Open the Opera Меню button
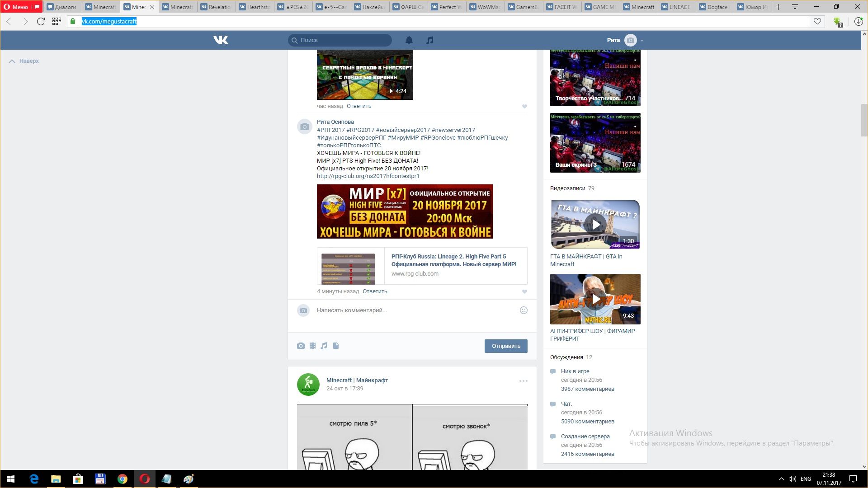 (21, 7)
